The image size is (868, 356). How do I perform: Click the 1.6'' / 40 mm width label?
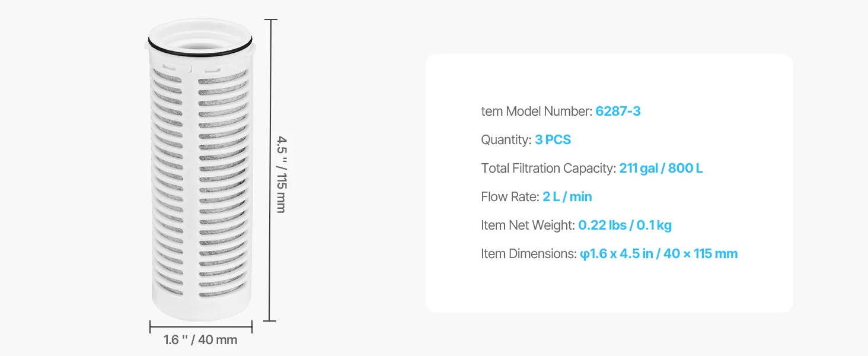200,340
